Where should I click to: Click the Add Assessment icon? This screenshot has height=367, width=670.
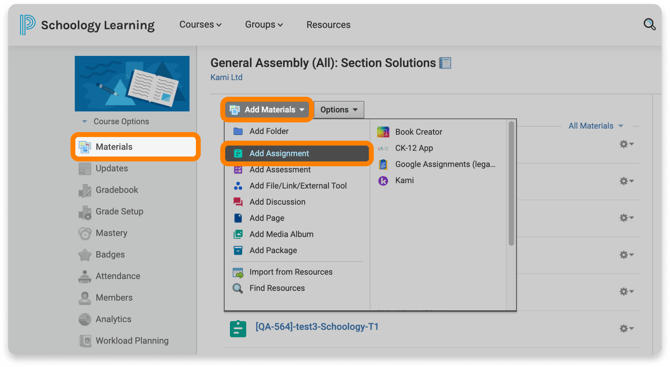click(238, 170)
